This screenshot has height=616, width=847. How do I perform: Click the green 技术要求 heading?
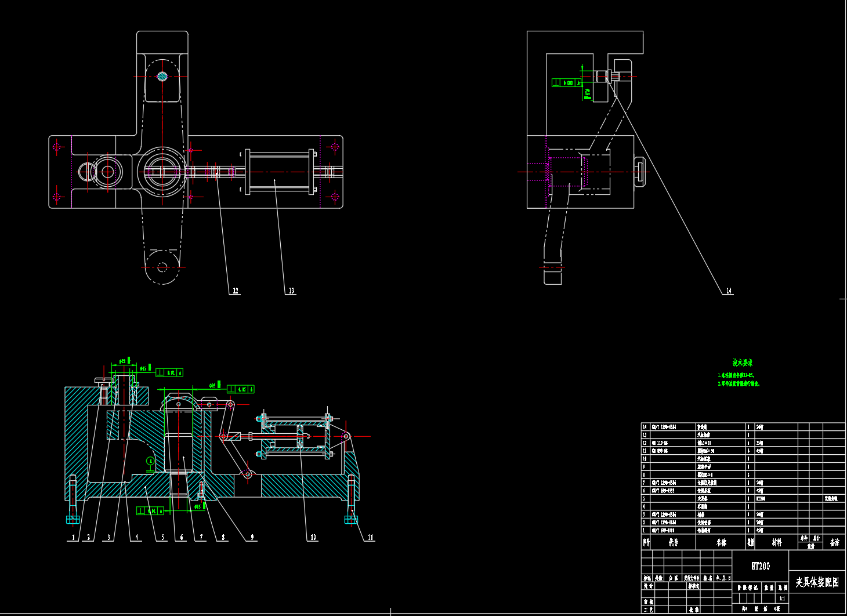point(743,363)
